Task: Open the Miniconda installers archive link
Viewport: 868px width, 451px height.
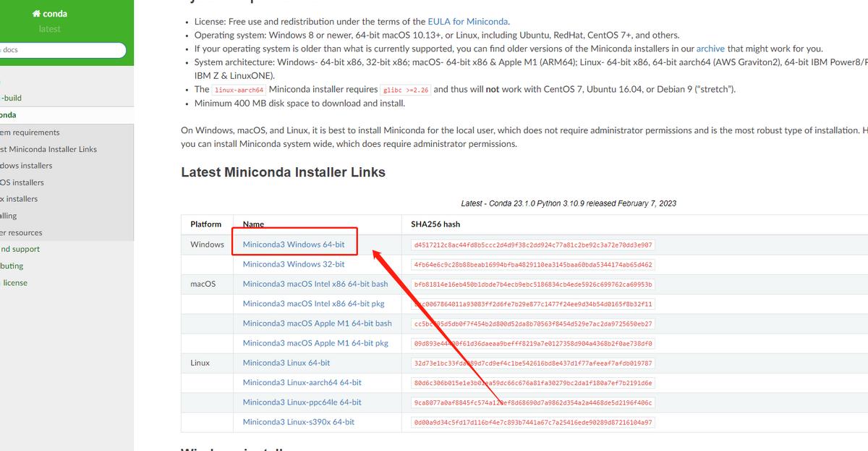Action: [x=710, y=49]
